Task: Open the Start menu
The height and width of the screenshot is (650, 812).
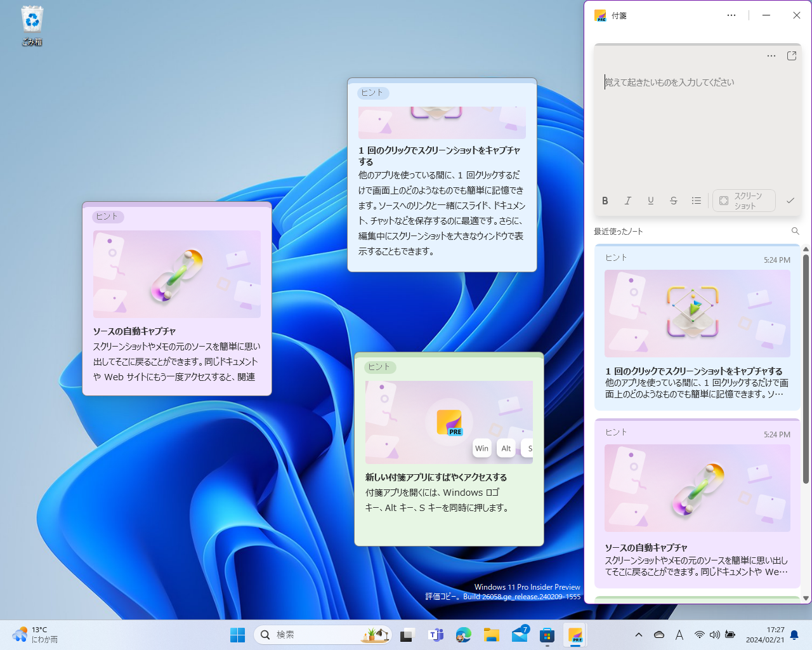Action: (x=237, y=635)
